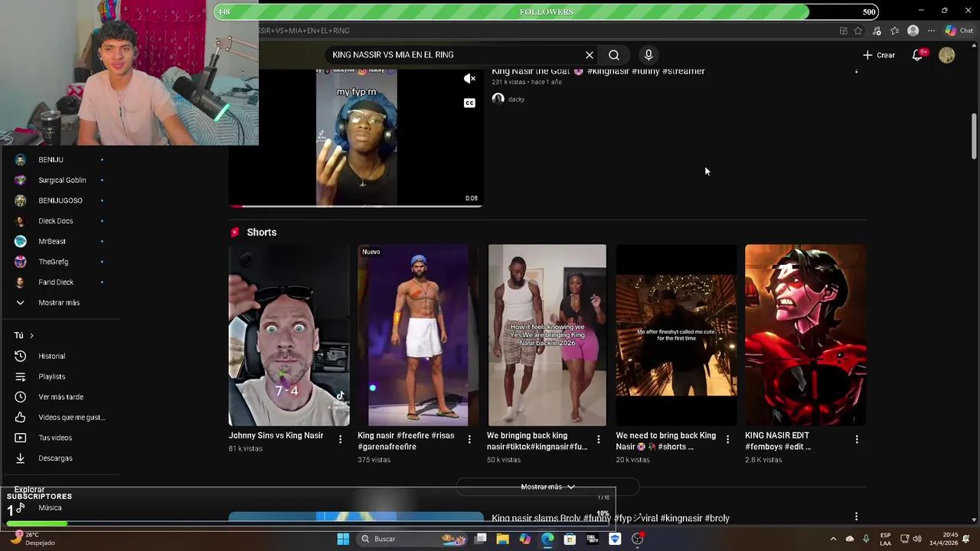Open the browser apps/extensions grid icon
980x551 pixels.
[843, 31]
